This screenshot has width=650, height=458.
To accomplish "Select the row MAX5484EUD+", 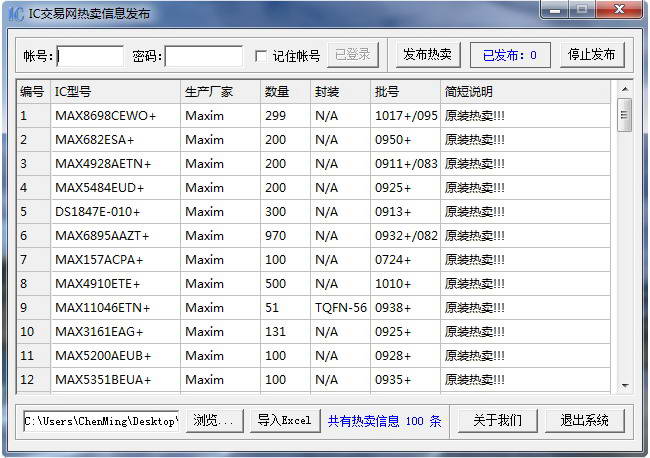I will click(314, 188).
